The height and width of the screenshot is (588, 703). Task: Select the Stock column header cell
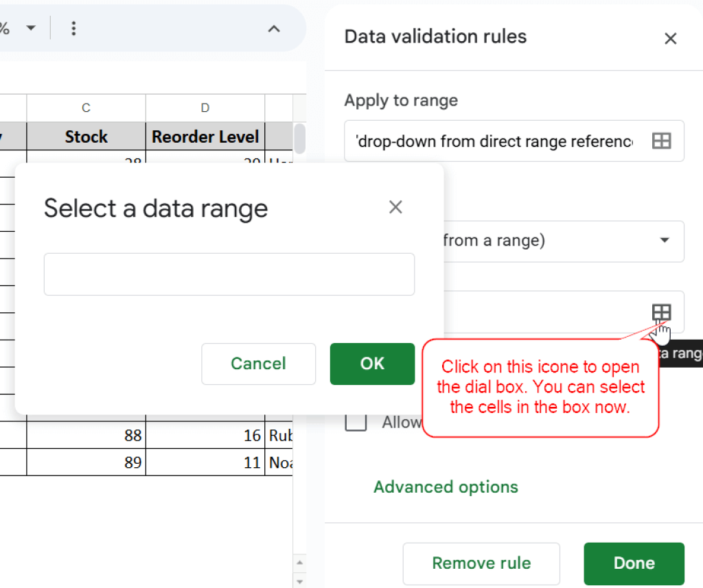85,137
